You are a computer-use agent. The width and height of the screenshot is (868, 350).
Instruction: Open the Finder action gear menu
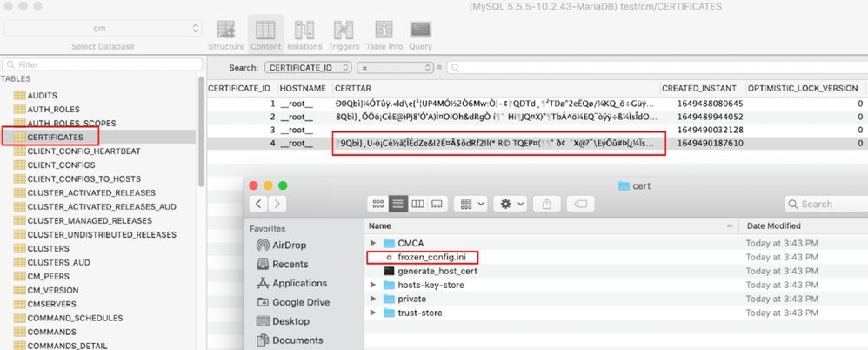click(510, 204)
